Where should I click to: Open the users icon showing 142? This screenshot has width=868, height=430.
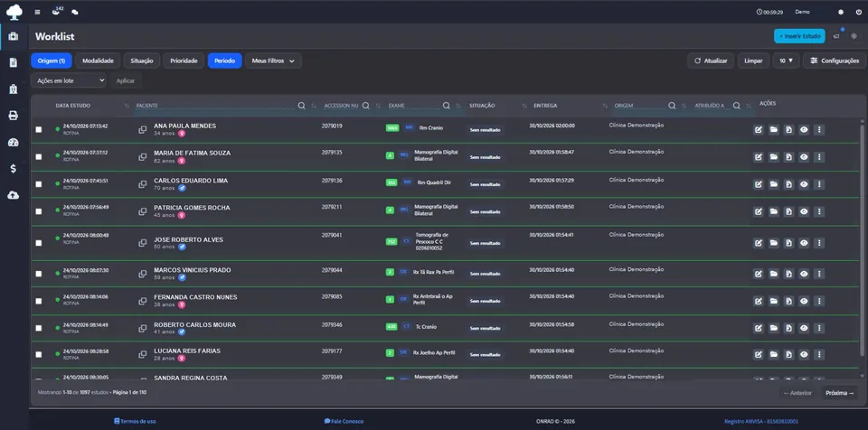(56, 11)
